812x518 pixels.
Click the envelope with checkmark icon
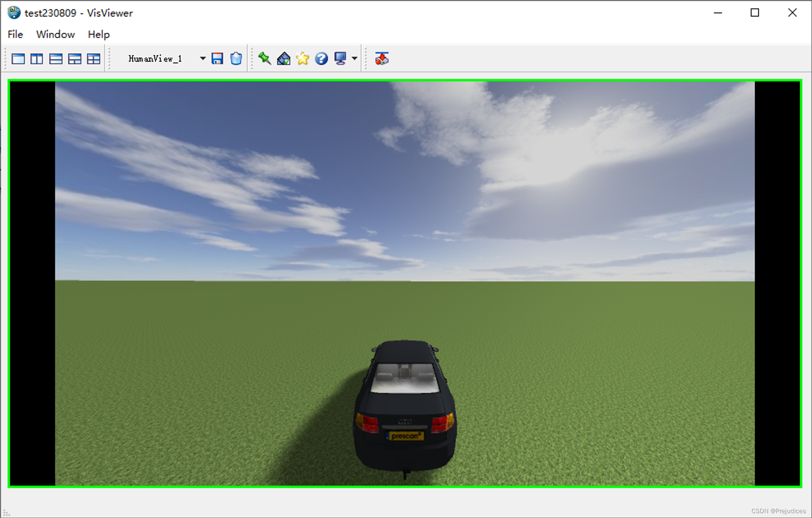tap(283, 59)
